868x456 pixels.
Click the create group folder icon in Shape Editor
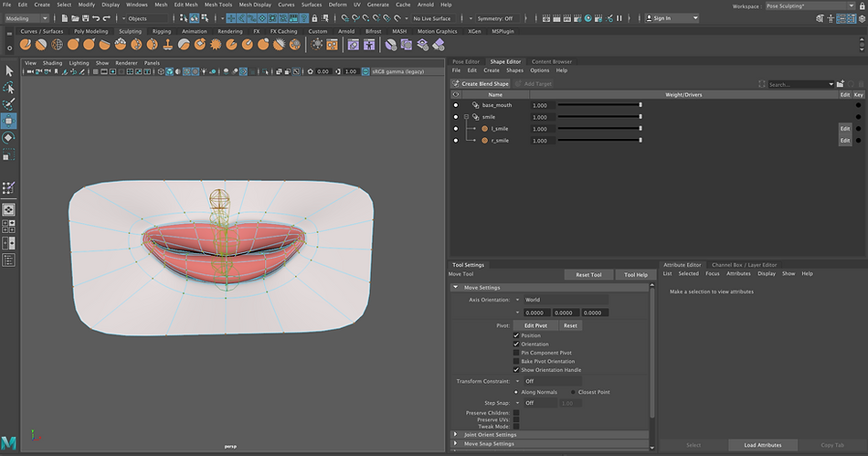coord(841,84)
